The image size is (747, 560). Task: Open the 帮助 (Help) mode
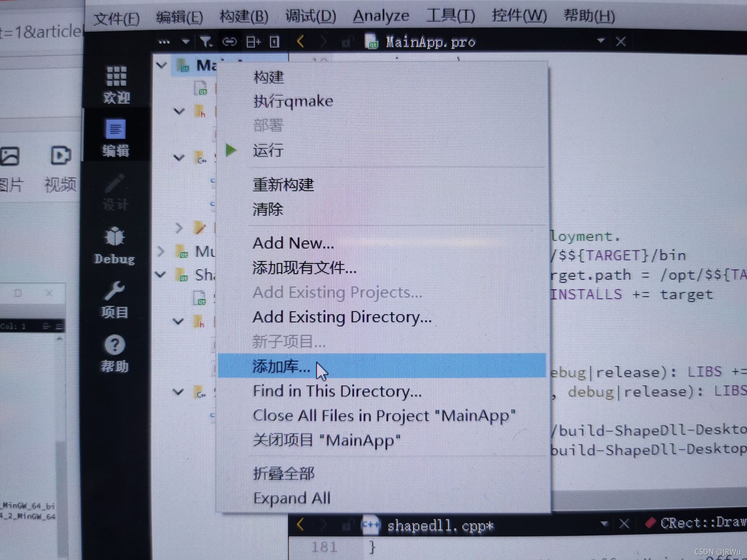click(x=114, y=353)
